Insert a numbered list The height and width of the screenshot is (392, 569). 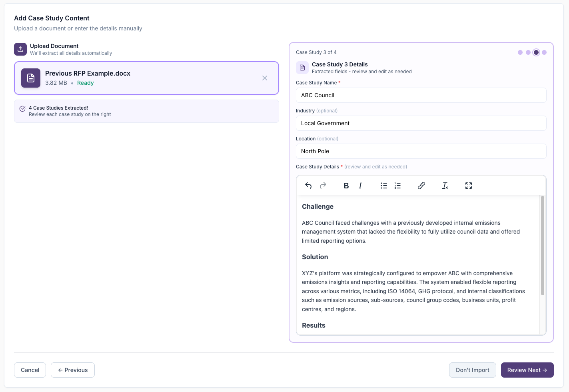click(x=397, y=185)
